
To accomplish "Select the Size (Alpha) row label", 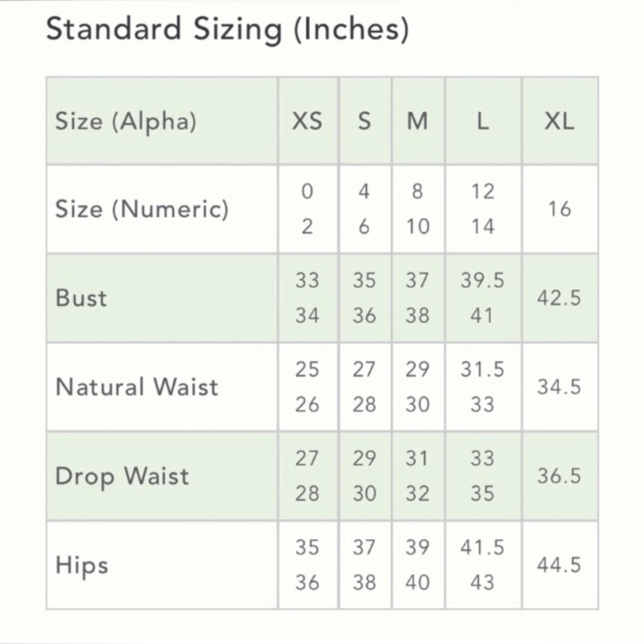I will pyautogui.click(x=126, y=122).
